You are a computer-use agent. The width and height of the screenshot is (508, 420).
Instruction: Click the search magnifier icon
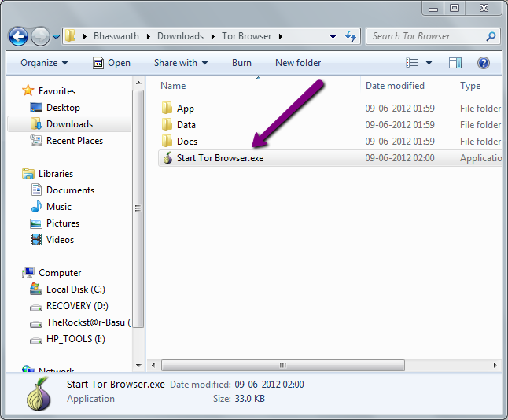pyautogui.click(x=491, y=36)
